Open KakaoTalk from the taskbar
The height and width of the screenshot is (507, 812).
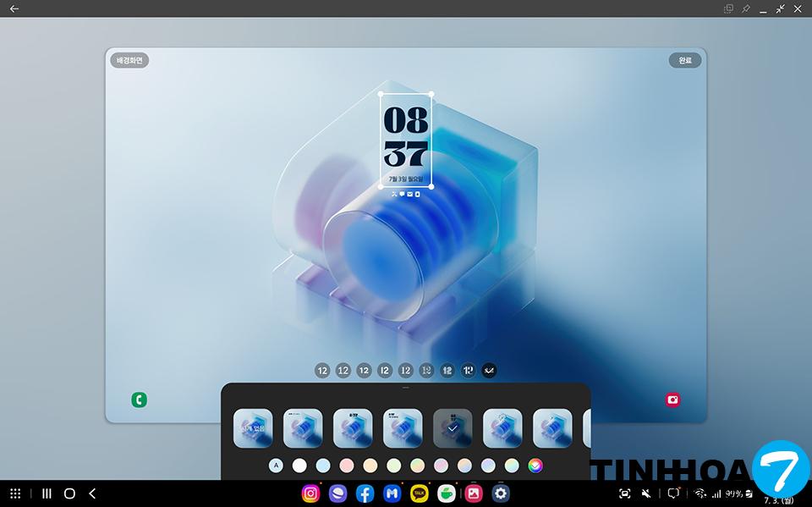pyautogui.click(x=419, y=493)
